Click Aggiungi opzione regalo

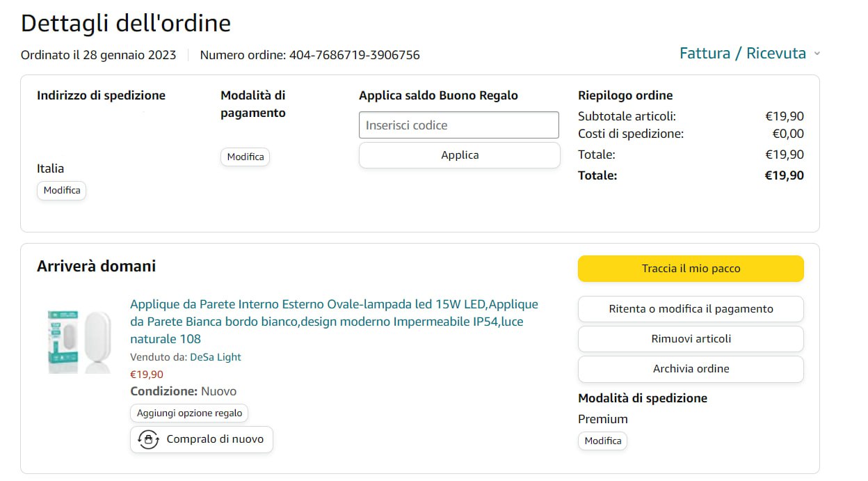[x=189, y=413]
